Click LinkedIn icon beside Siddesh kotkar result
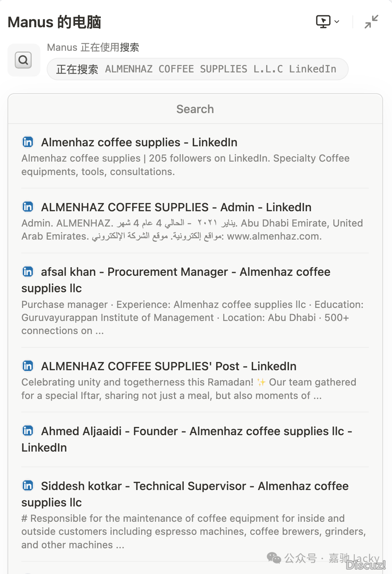This screenshot has height=574, width=392. coord(28,486)
